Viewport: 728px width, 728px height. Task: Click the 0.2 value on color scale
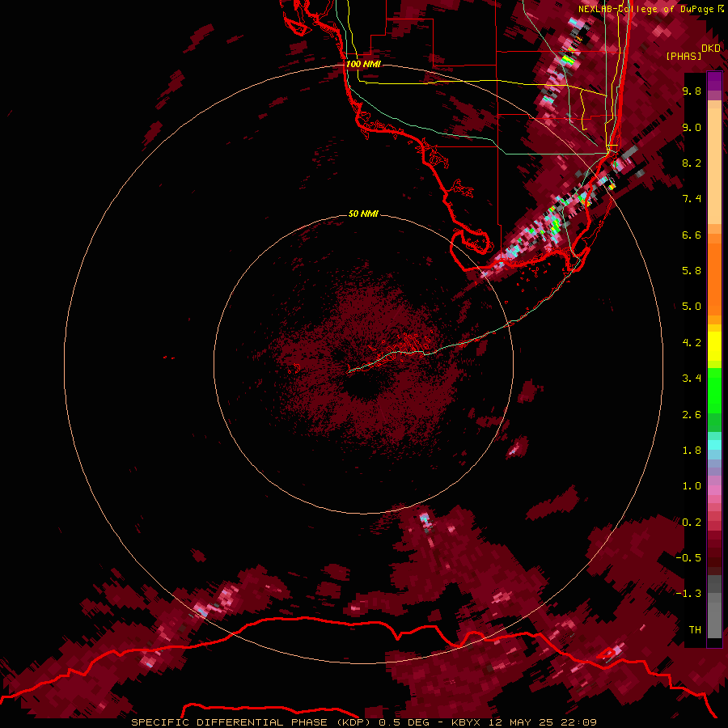point(692,523)
